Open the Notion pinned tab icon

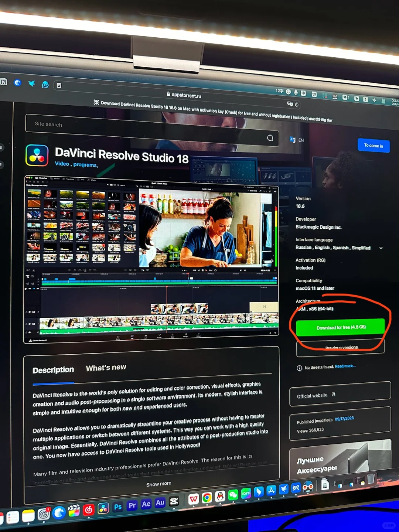[x=3, y=82]
